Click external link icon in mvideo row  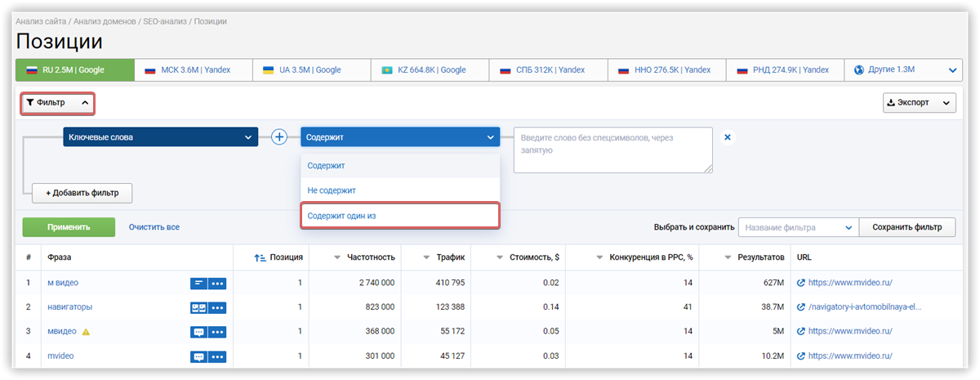pyautogui.click(x=801, y=356)
